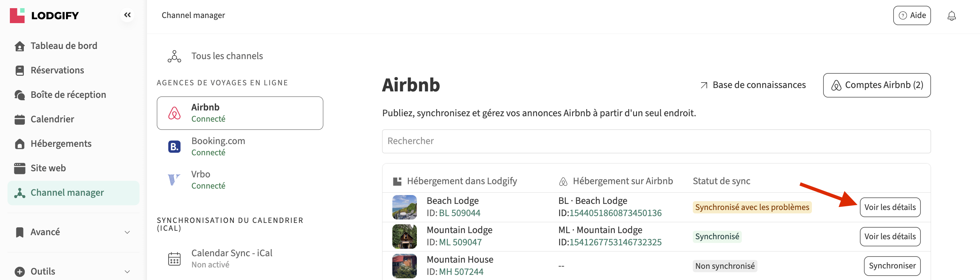Click the notification bell icon
Image resolution: width=980 pixels, height=280 pixels.
(951, 16)
